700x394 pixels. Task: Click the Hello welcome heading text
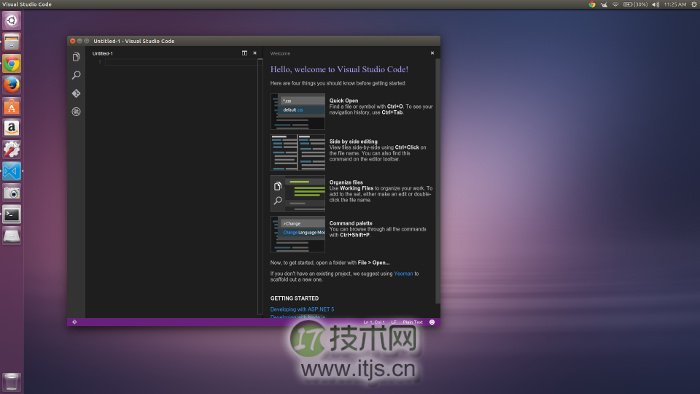339,69
